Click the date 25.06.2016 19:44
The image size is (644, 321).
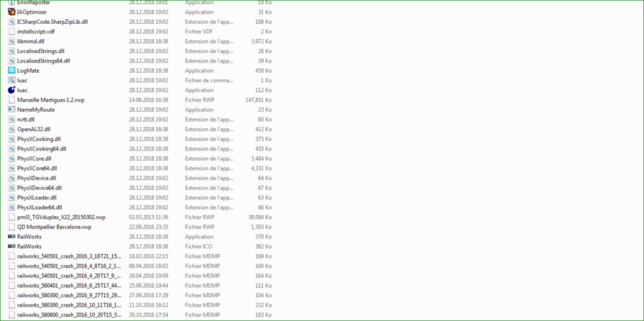148,285
